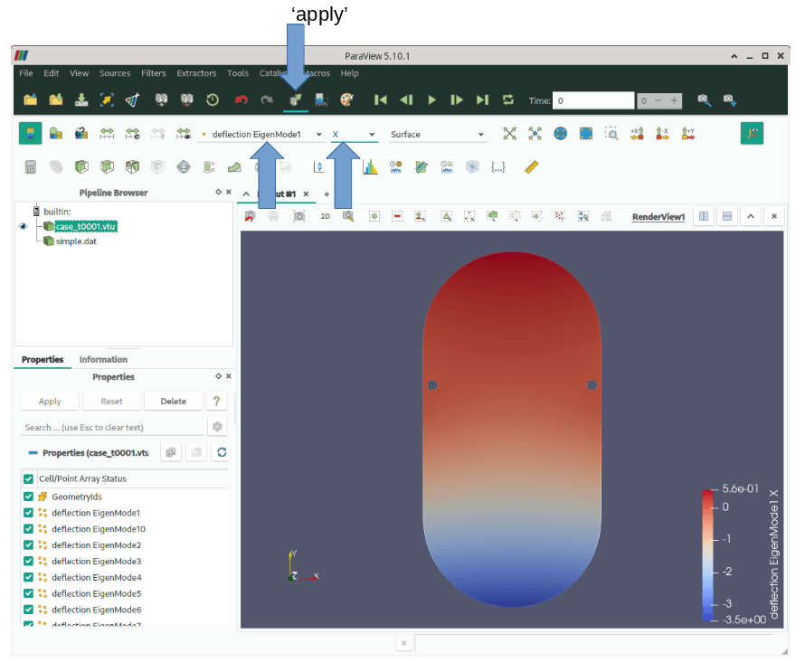The image size is (805, 672).
Task: Uncheck the deflection EigenMode6 checkbox
Action: 29,610
